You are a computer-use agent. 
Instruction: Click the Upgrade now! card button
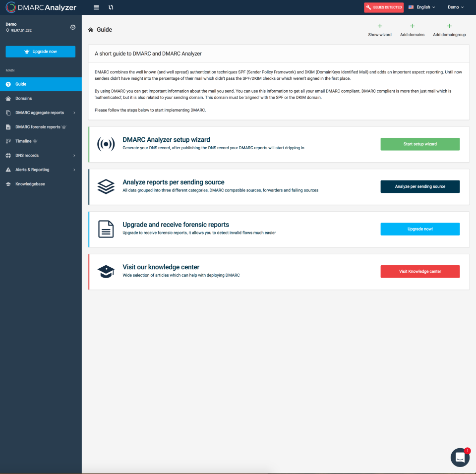click(420, 229)
